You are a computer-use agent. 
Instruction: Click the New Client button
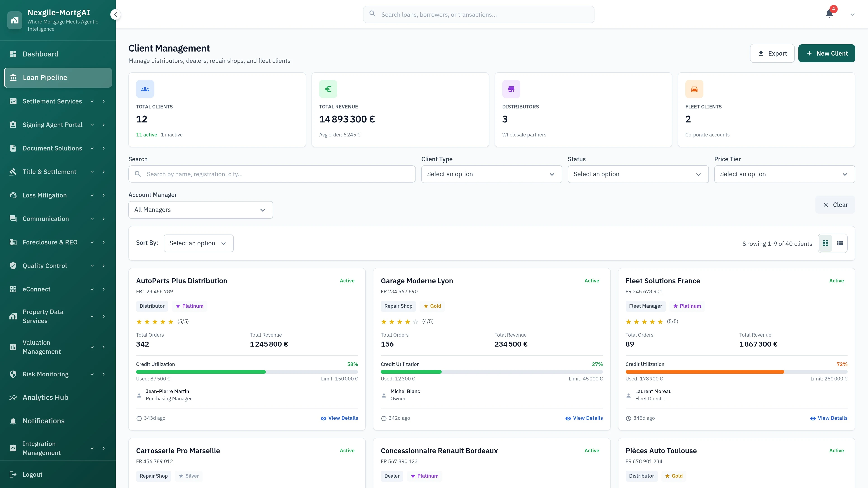coord(827,53)
